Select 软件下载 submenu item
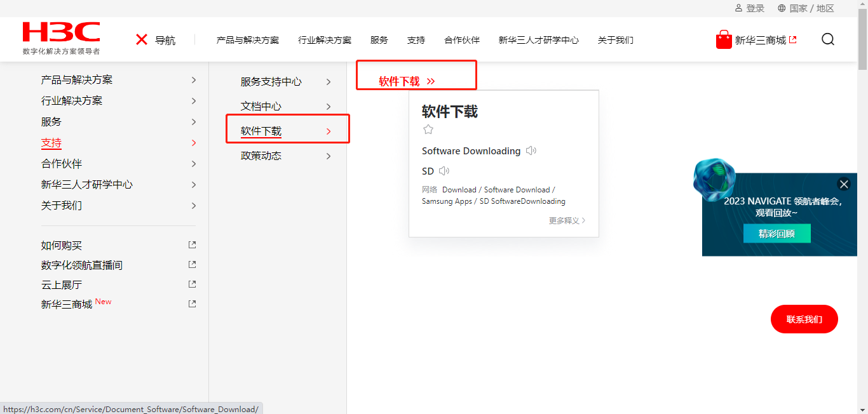 (261, 131)
